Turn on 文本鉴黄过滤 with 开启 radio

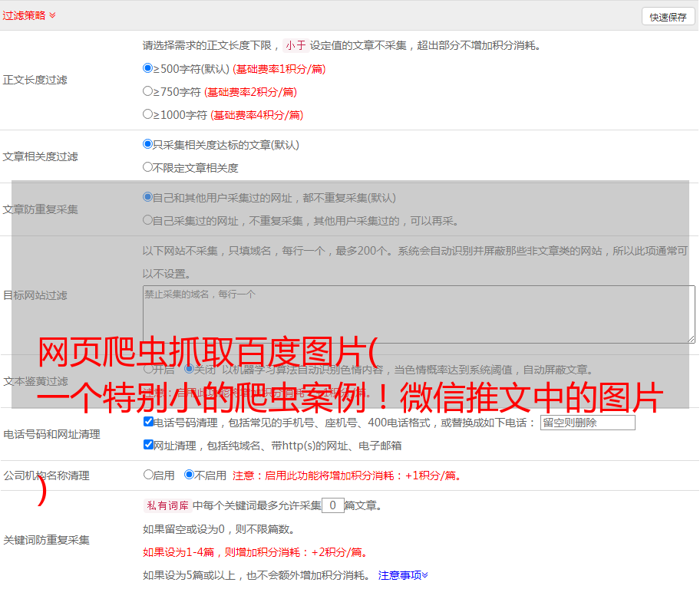pos(148,369)
